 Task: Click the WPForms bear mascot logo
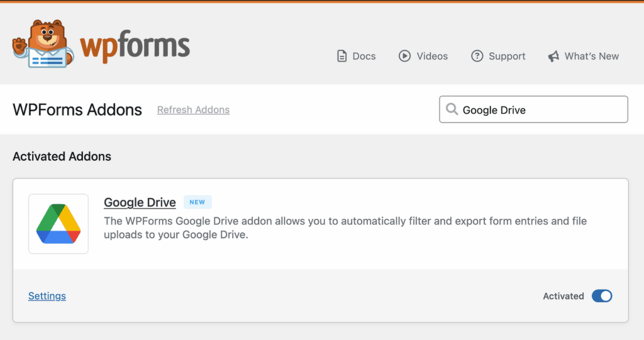point(43,43)
